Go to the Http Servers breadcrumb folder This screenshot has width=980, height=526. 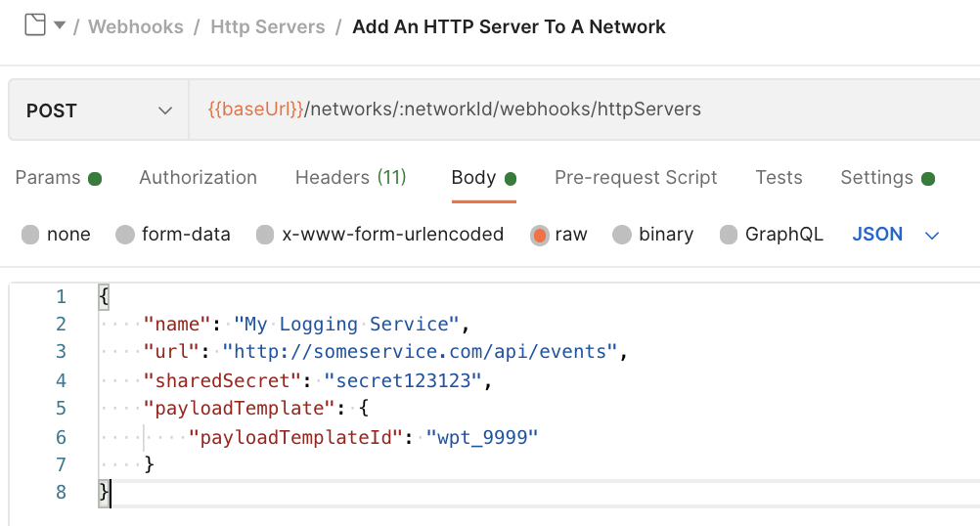coord(268,26)
